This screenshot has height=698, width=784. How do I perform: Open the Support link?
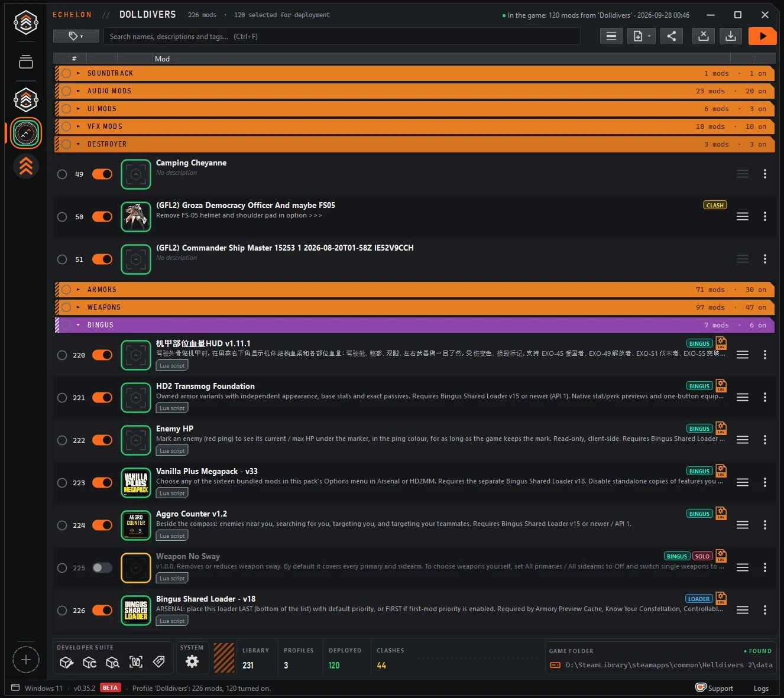click(714, 688)
